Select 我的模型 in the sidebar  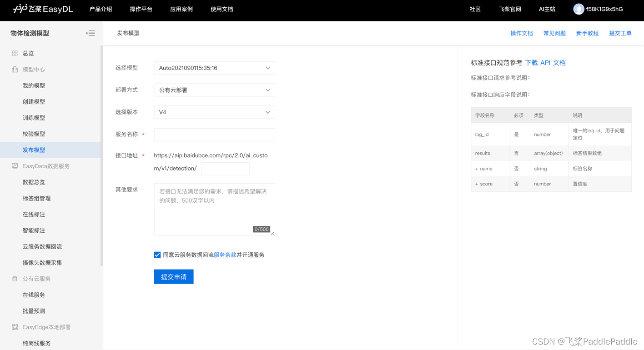coord(34,85)
